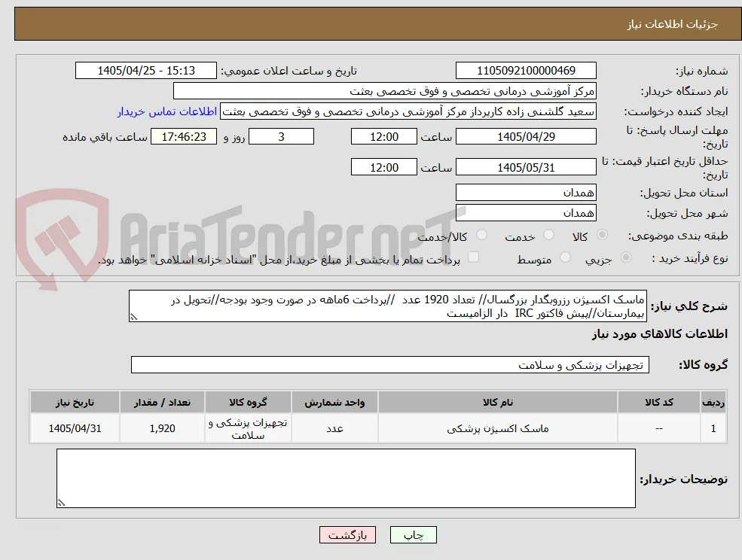Click the cell ماسک اکسیژن پزشکی

[498, 428]
